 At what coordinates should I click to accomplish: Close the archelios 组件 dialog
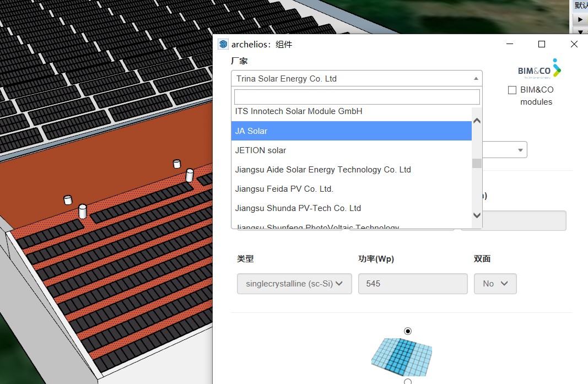coord(574,44)
